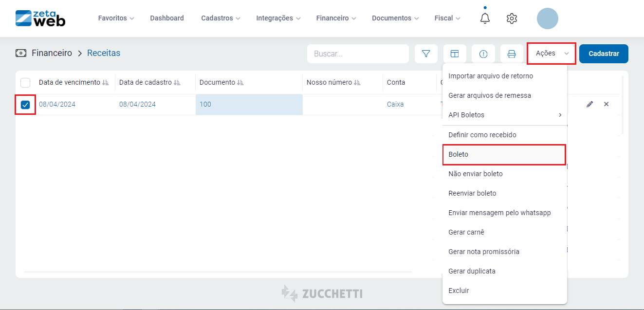Screen dimensions: 644x310
Task: Expand the API Boletos submenu
Action: pyautogui.click(x=504, y=115)
